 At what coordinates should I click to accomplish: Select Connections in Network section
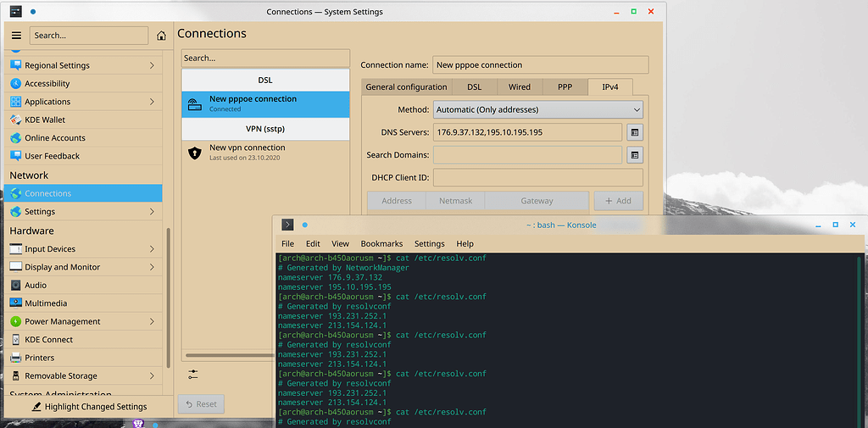pos(83,193)
